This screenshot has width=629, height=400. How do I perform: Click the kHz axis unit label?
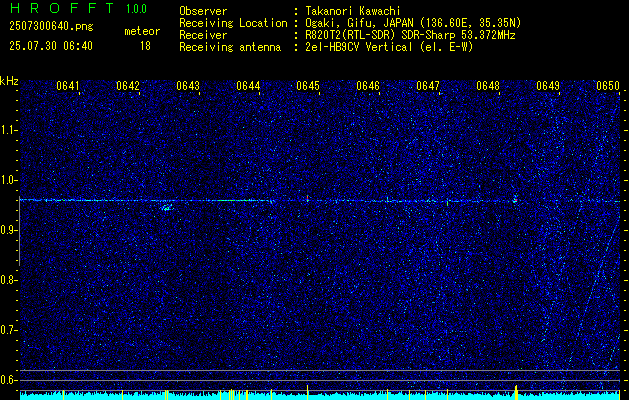pos(9,81)
